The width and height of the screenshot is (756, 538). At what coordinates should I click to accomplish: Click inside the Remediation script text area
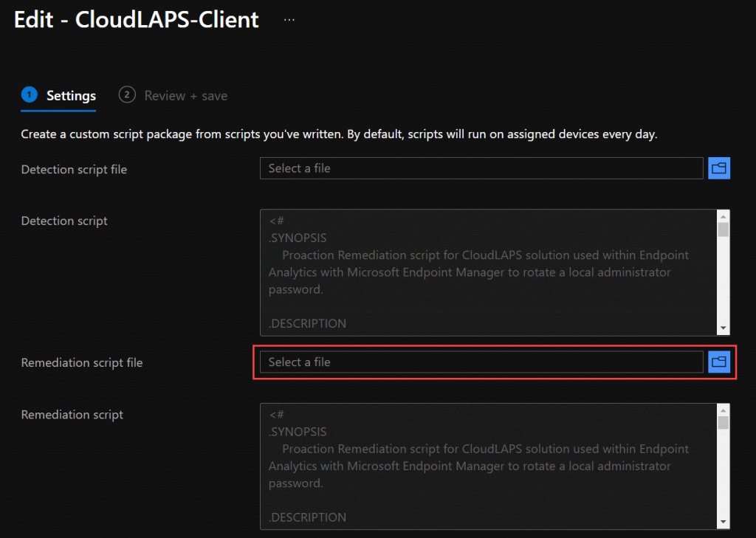click(488, 466)
